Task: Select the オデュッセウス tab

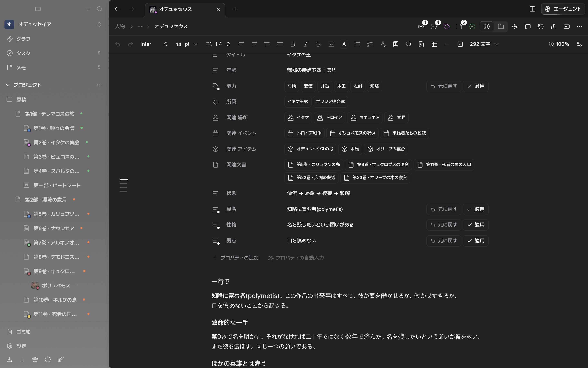Action: click(x=185, y=9)
